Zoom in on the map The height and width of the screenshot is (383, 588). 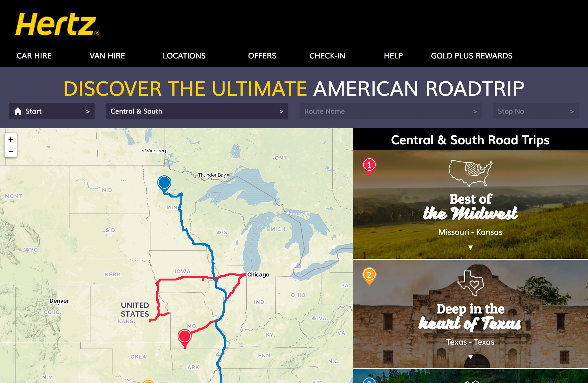click(11, 140)
